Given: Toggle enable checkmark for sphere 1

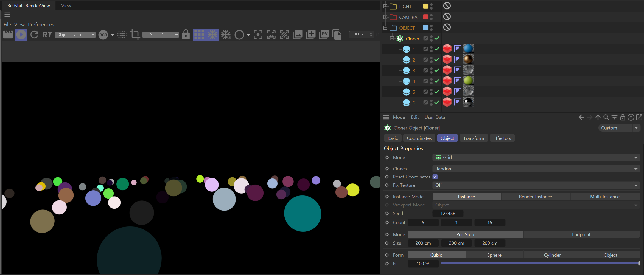Looking at the screenshot, I should tap(437, 49).
